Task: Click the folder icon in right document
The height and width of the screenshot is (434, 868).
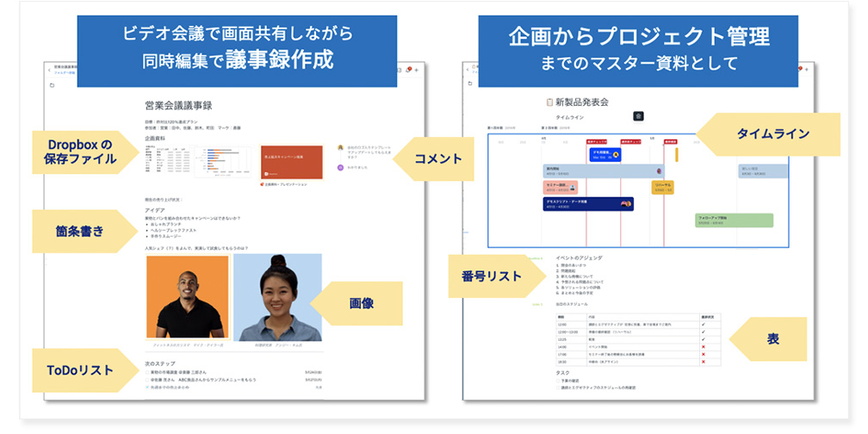Action: (x=468, y=84)
